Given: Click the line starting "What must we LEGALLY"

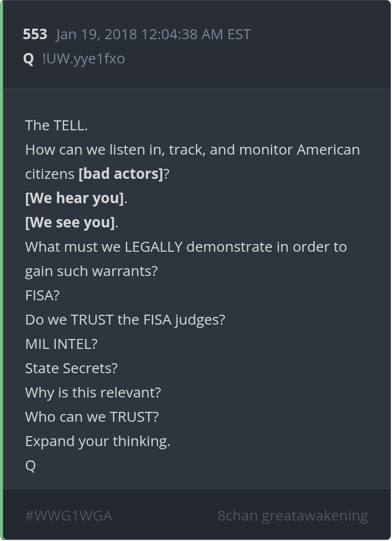Looking at the screenshot, I should pyautogui.click(x=186, y=247).
